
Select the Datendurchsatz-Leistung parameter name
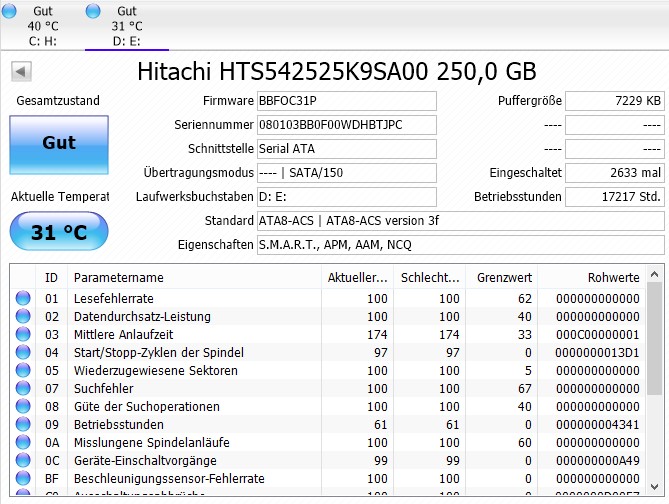coord(142,317)
